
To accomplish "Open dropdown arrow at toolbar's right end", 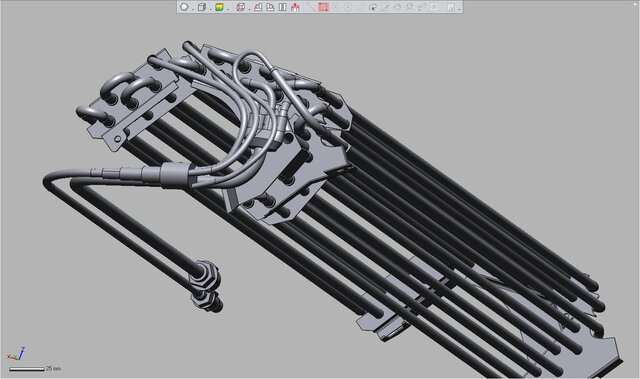I will [459, 9].
